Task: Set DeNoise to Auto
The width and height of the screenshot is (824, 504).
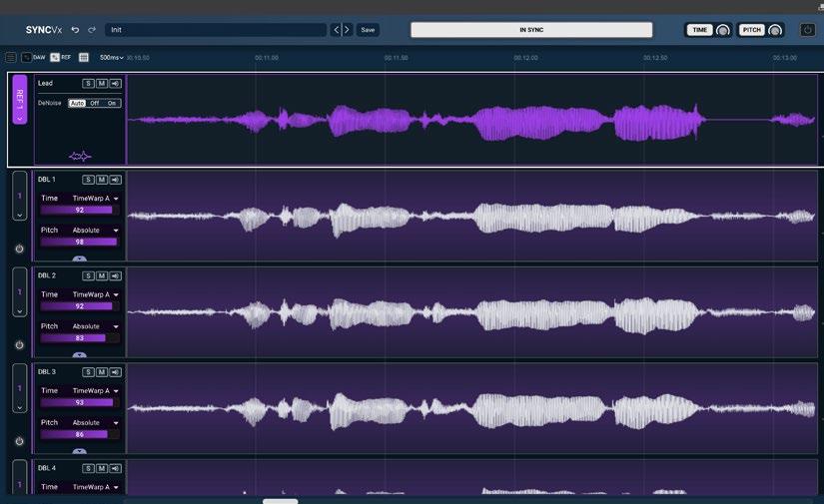Action: pos(77,103)
